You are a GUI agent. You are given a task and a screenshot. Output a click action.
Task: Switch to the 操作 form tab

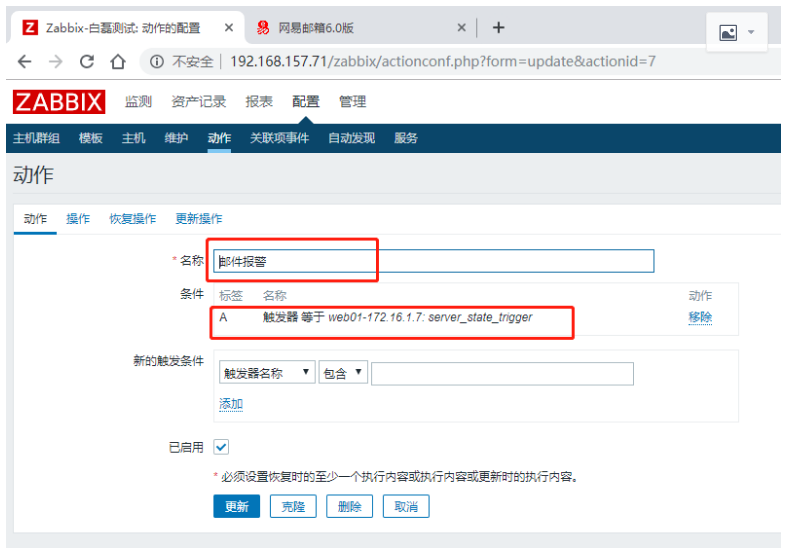tap(78, 219)
